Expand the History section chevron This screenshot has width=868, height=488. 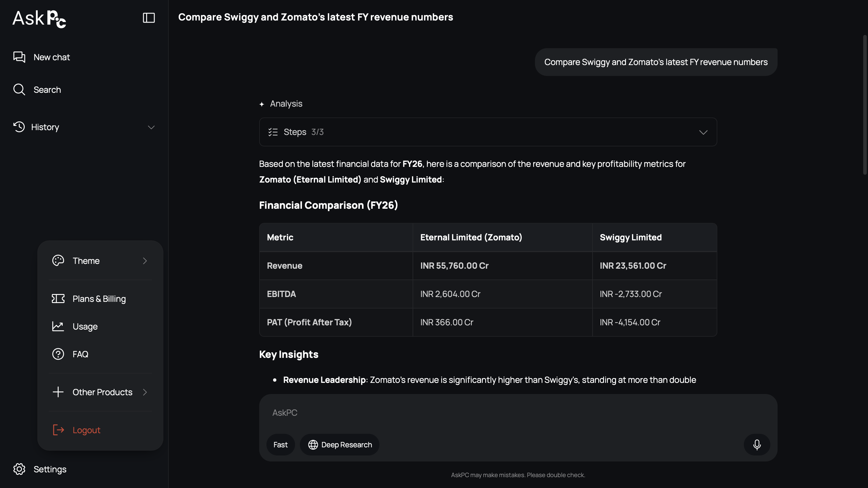point(151,127)
